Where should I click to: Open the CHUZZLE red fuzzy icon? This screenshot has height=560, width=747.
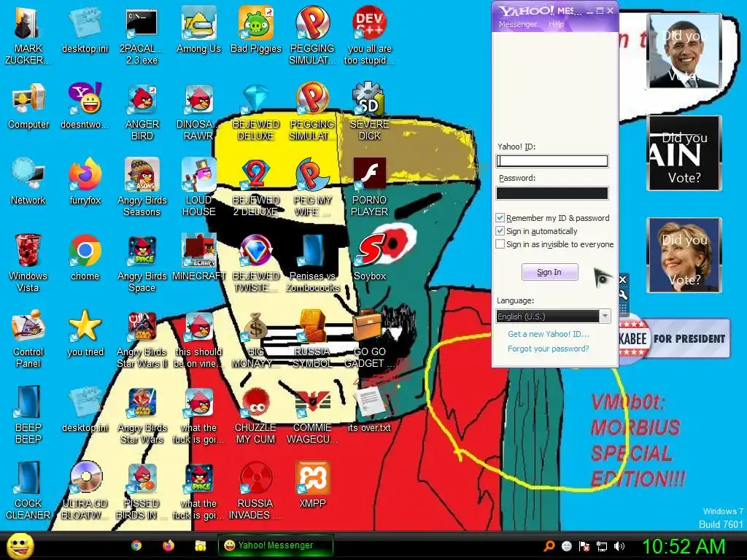(256, 414)
